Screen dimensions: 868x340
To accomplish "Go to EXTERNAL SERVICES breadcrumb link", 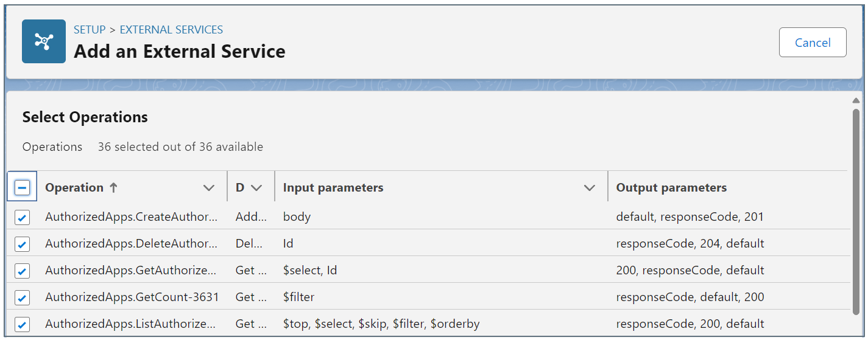I will [171, 29].
